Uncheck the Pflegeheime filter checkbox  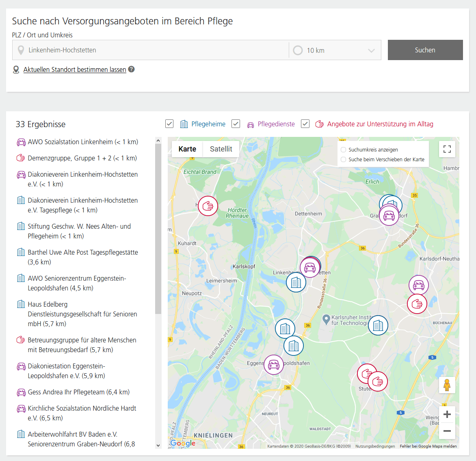pos(169,124)
